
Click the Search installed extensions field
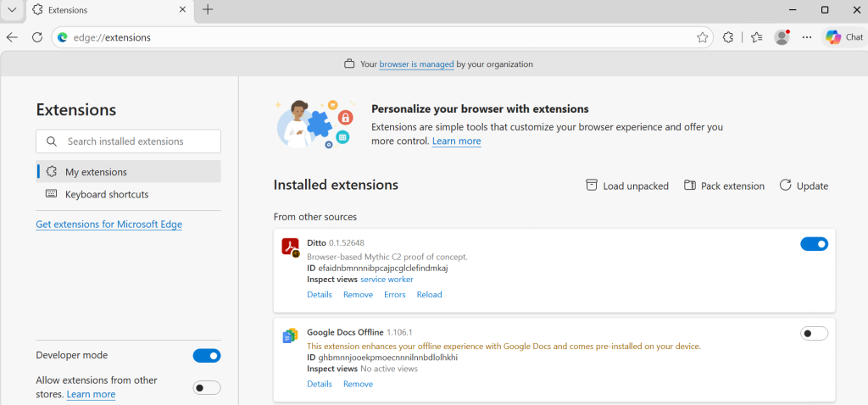click(x=129, y=141)
